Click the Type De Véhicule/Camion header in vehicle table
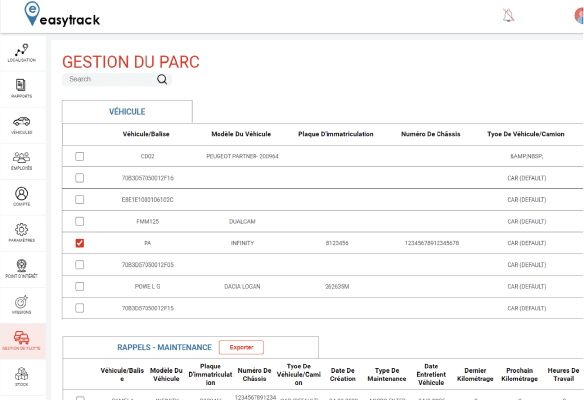The width and height of the screenshot is (584, 400). [526, 134]
